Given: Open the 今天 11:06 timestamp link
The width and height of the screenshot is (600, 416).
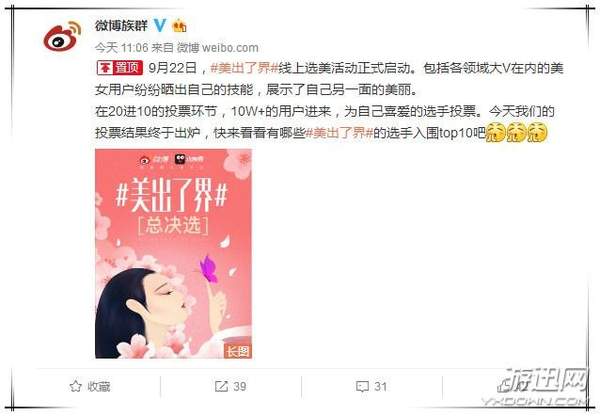Looking at the screenshot, I should click(121, 48).
